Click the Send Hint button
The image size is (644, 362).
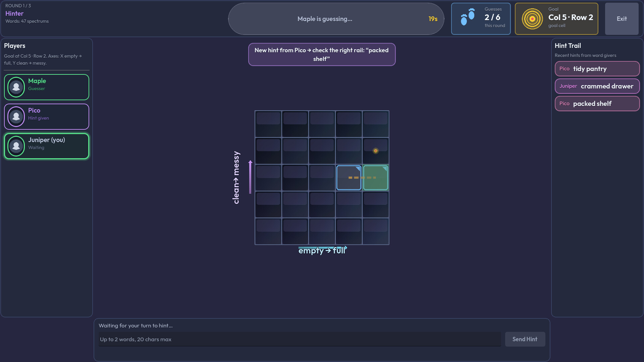pos(525,339)
